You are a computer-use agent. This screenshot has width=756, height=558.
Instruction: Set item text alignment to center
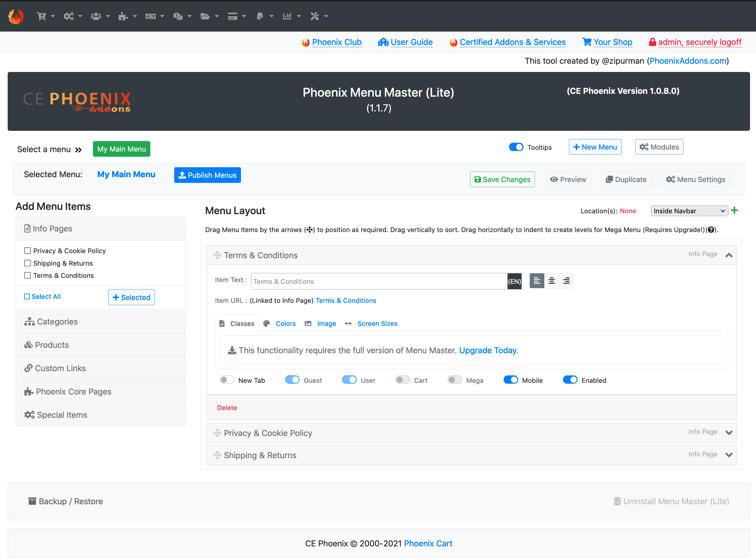coord(551,281)
